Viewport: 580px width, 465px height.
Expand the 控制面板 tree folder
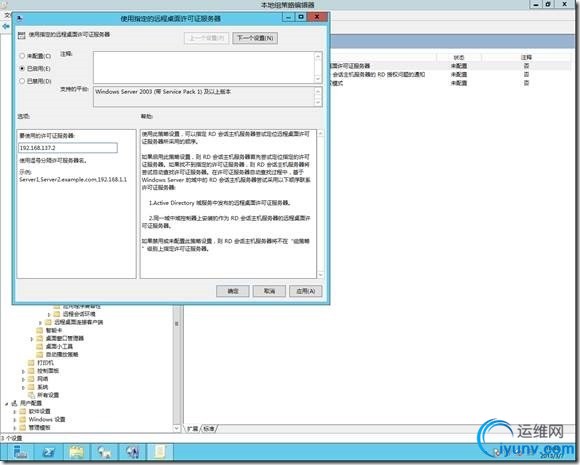pyautogui.click(x=23, y=371)
